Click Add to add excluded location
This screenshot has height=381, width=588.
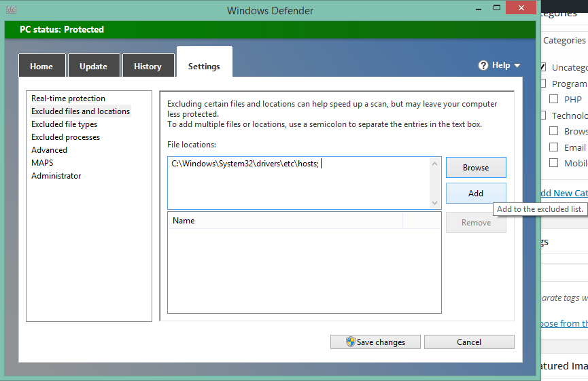click(x=476, y=194)
